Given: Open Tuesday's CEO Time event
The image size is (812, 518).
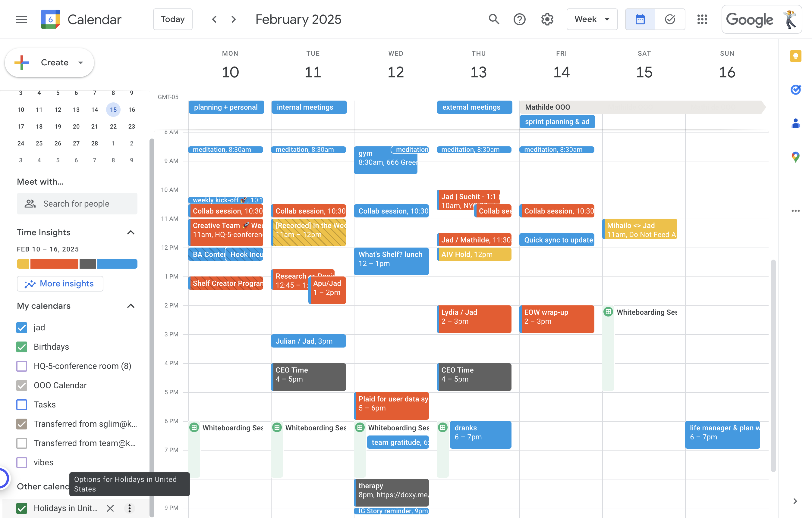Looking at the screenshot, I should click(308, 377).
